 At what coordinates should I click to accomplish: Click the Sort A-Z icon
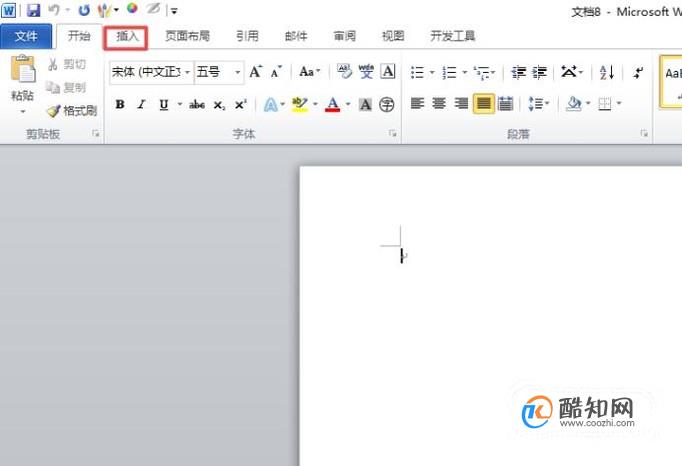point(607,72)
